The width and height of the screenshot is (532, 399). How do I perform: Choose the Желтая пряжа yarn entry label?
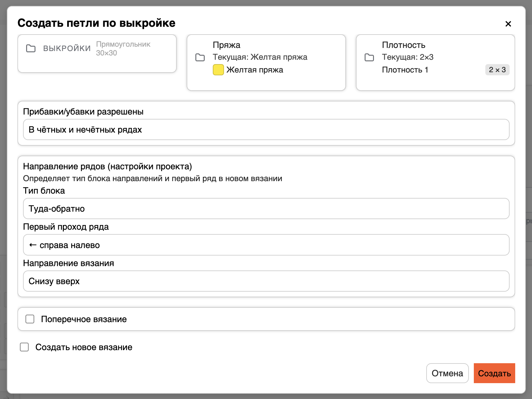[x=254, y=70]
